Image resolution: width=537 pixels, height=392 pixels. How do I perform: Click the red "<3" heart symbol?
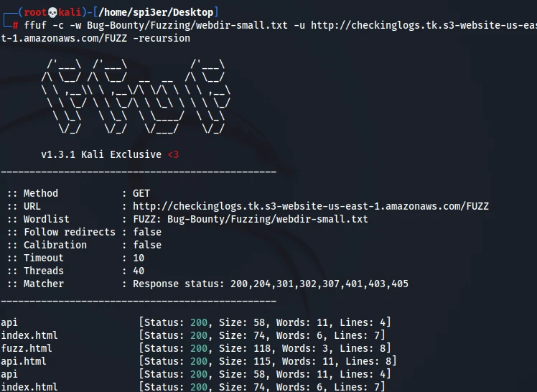(x=173, y=154)
